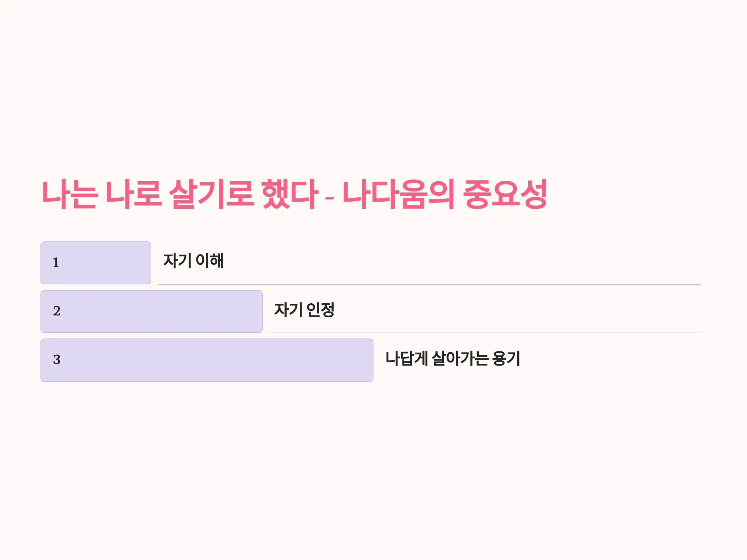747x560 pixels.
Task: Click the word '중요성' in the title
Action: click(505, 194)
